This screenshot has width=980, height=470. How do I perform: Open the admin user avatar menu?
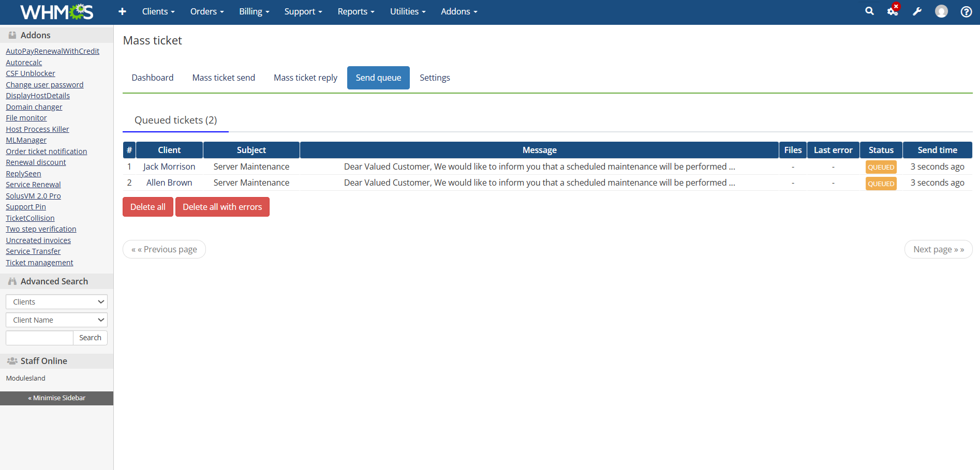coord(941,11)
